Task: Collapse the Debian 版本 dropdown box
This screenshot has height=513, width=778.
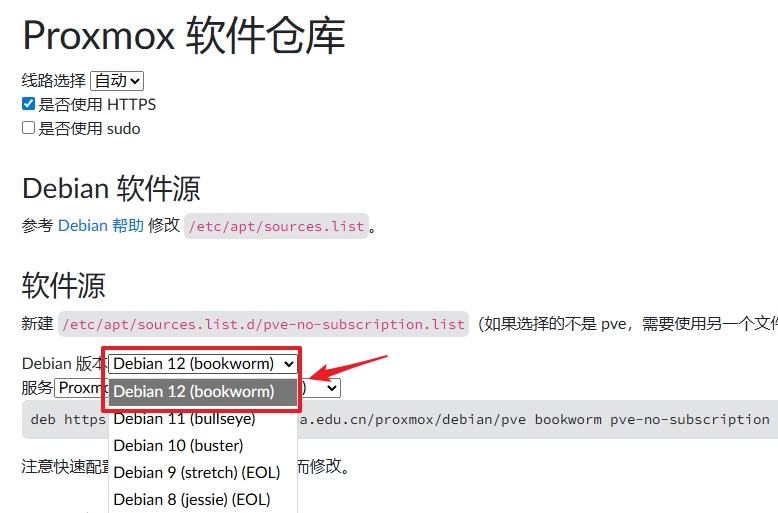Action: click(x=202, y=364)
